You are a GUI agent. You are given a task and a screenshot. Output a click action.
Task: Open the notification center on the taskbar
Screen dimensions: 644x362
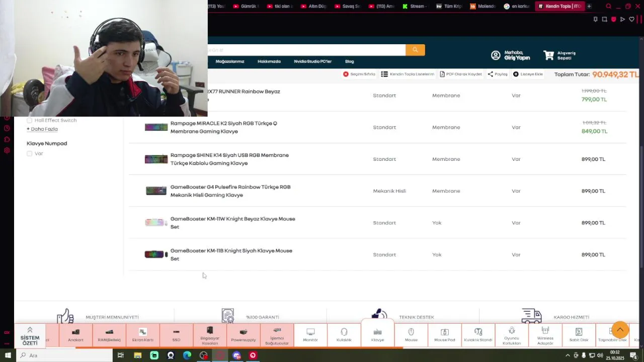633,355
